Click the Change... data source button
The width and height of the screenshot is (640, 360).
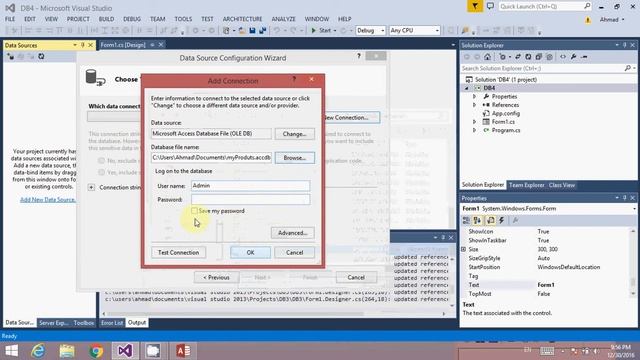(294, 133)
